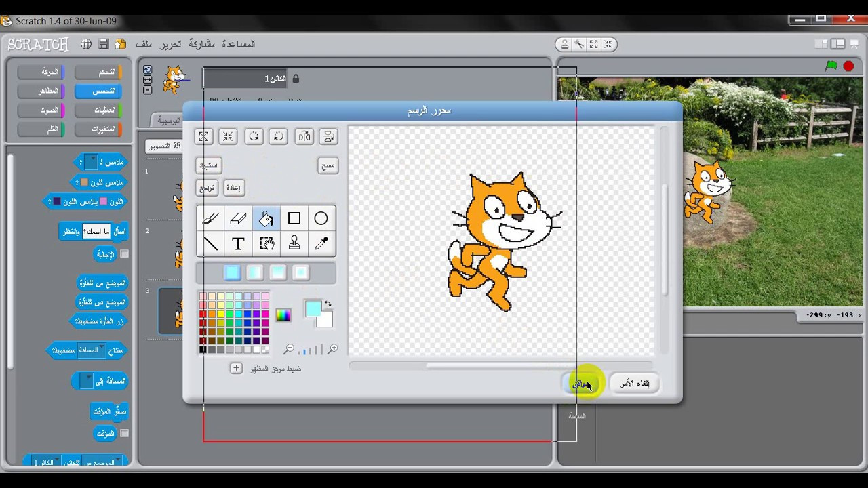Click the موافق OK button
The height and width of the screenshot is (488, 868).
point(582,384)
